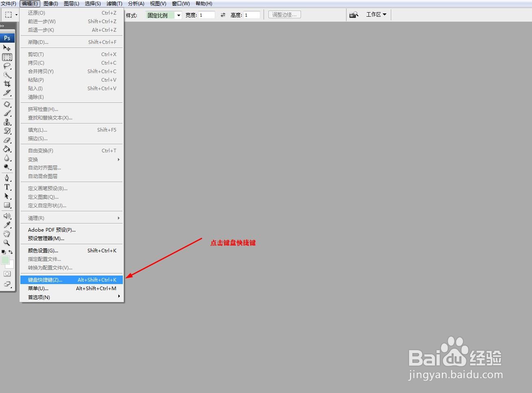
Task: Select the Move tool
Action: coord(7,48)
